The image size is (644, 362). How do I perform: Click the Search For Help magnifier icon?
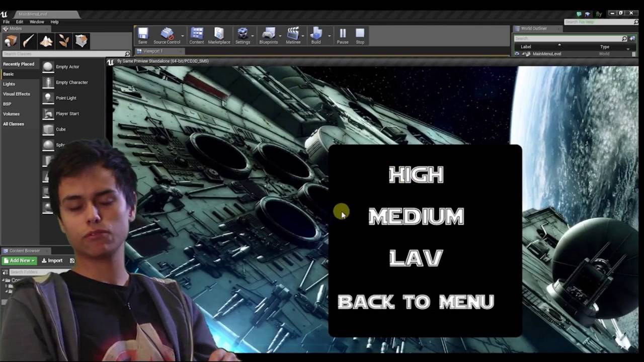coord(636,22)
